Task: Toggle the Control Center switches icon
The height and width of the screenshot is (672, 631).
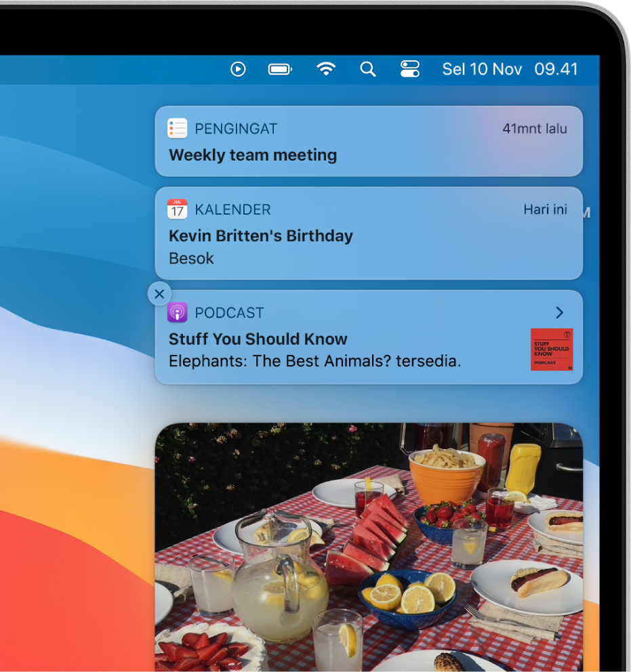Action: point(409,69)
